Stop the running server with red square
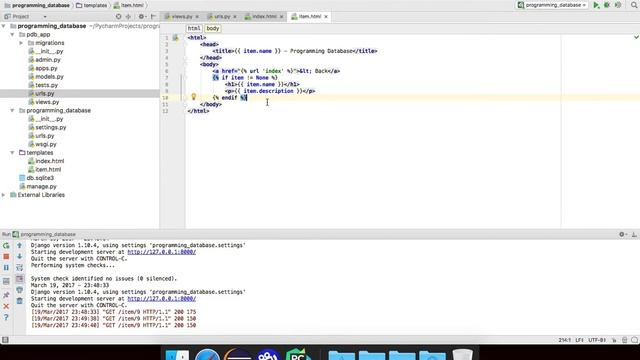The image size is (640, 360). 6,257
